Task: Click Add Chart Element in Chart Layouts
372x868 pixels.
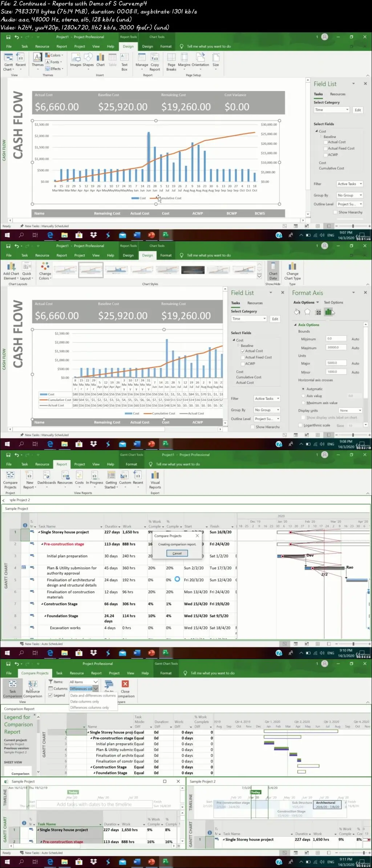Action: pyautogui.click(x=11, y=271)
